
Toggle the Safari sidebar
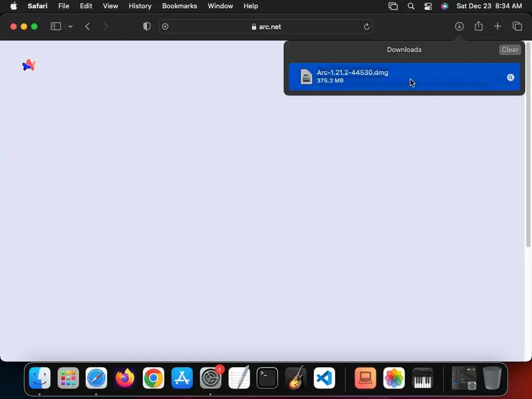pos(56,26)
